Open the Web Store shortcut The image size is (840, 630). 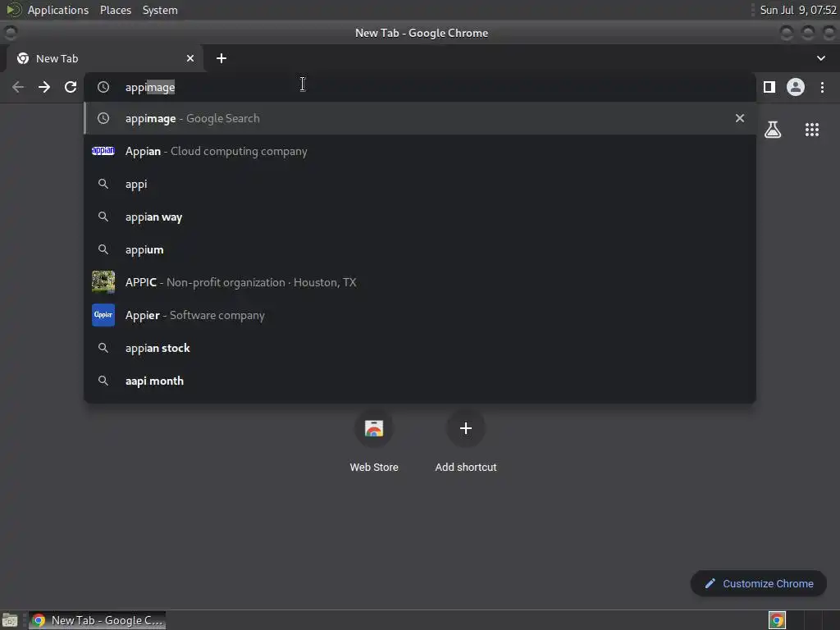[374, 441]
